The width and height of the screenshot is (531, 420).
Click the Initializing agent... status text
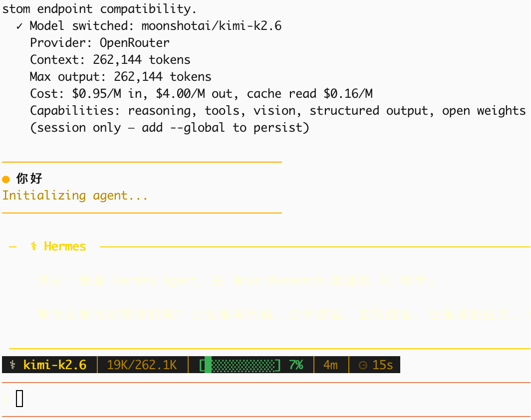pyautogui.click(x=75, y=196)
